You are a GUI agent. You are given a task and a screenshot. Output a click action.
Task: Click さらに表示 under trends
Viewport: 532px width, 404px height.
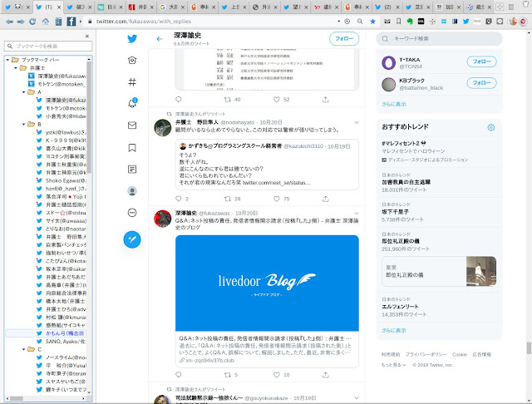(393, 330)
